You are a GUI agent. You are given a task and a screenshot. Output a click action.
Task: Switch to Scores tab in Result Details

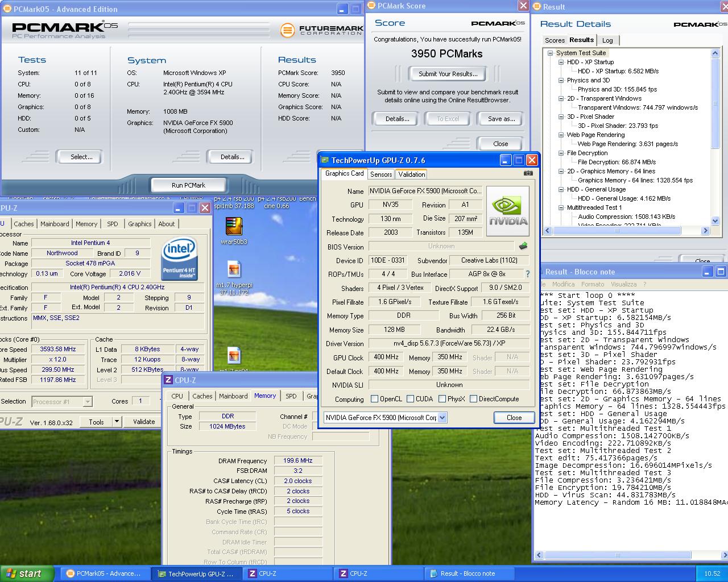click(555, 40)
